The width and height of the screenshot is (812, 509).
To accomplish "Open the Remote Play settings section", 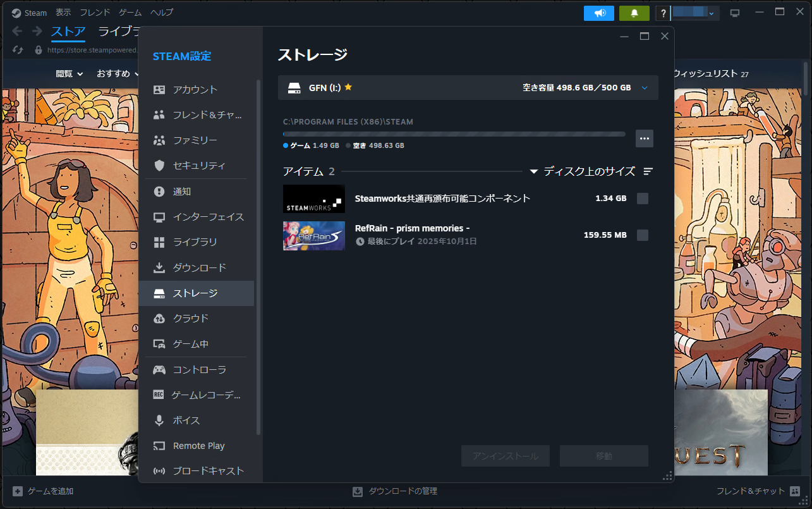I will [199, 445].
